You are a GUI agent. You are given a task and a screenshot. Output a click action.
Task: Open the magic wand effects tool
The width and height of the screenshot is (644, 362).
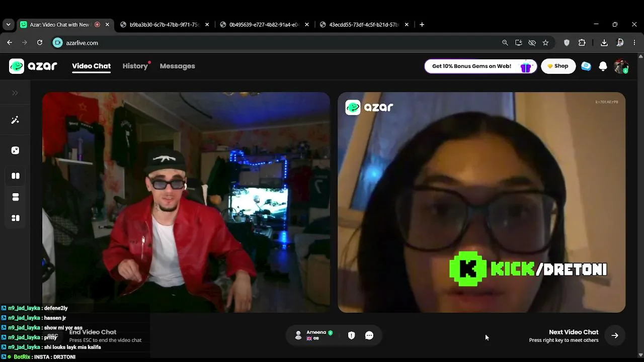point(15,120)
